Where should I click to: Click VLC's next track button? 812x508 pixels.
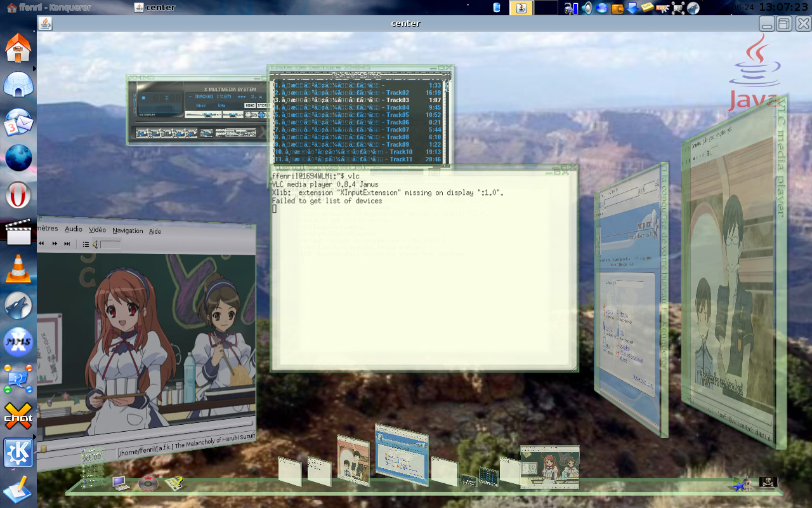67,244
